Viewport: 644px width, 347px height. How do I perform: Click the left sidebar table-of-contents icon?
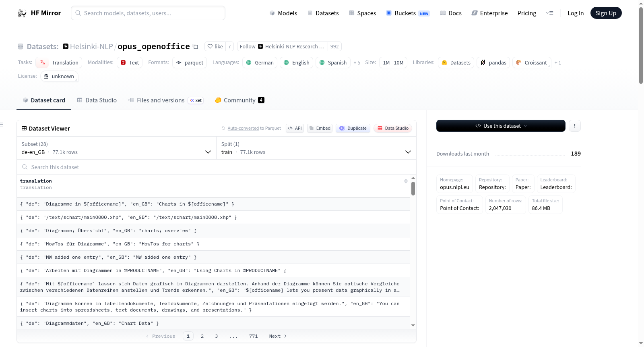[x=2, y=125]
